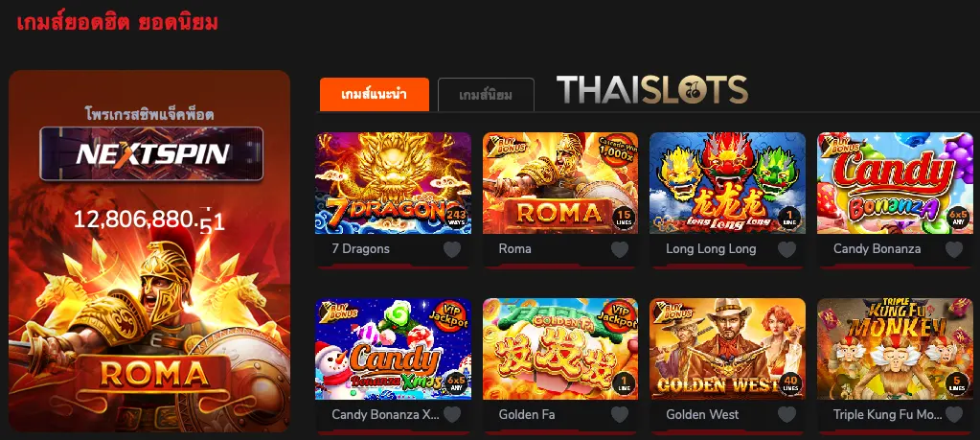Favorite the 7 Dragons game heart icon
Viewport: 980px width, 440px height.
[452, 249]
